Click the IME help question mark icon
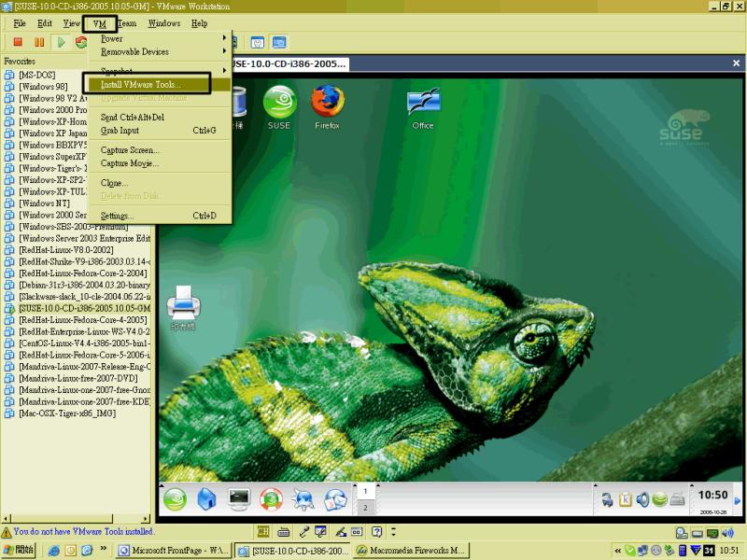This screenshot has width=747, height=560. click(x=376, y=531)
